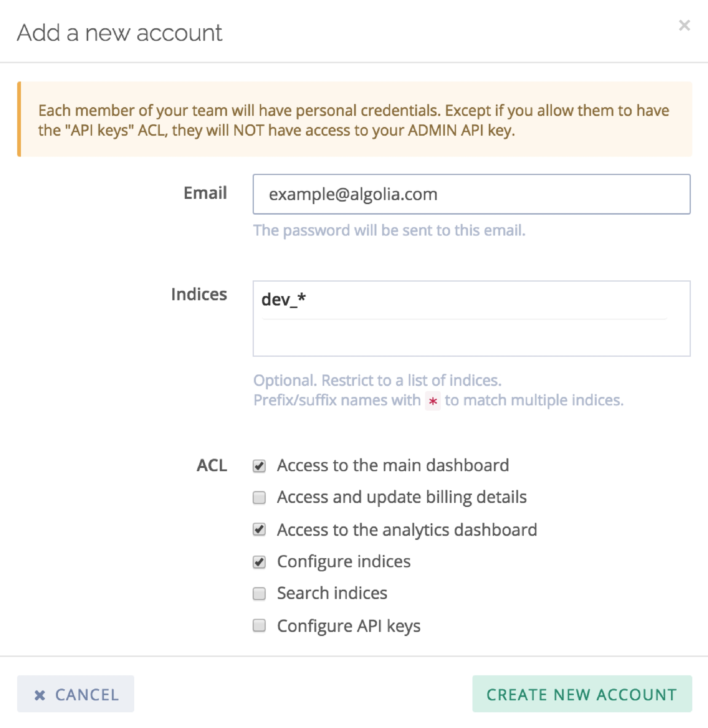Click the Email field label

pos(205,193)
